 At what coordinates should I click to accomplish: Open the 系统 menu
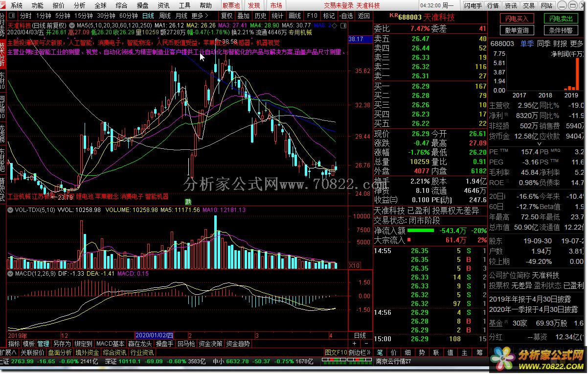click(x=16, y=5)
